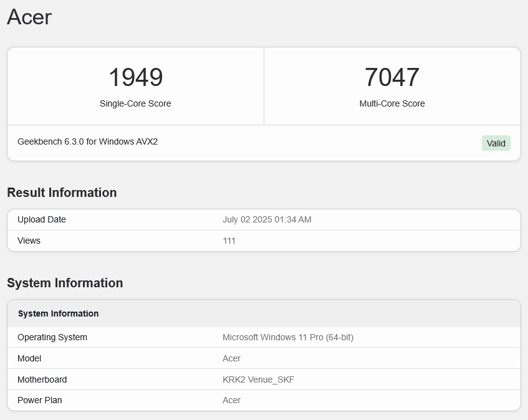Select the Operating System row
The width and height of the screenshot is (528, 420).
pyautogui.click(x=52, y=337)
